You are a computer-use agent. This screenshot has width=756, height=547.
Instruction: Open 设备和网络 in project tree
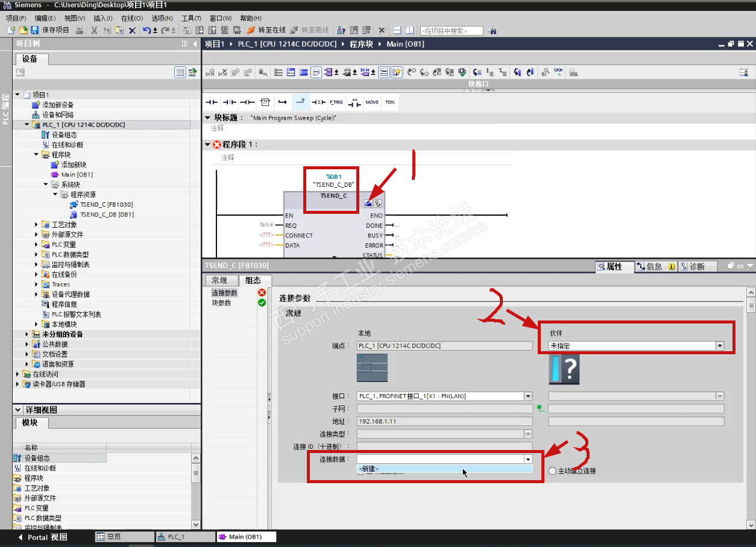click(58, 115)
